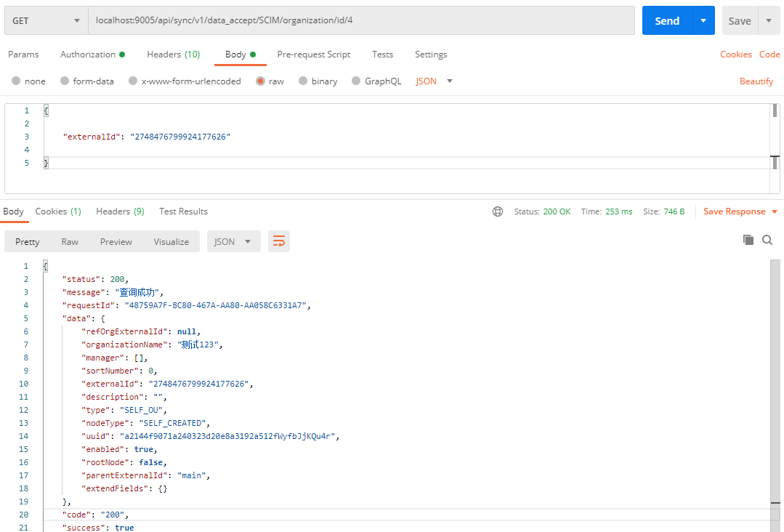The width and height of the screenshot is (784, 532).
Task: Open the Cookies link at top right
Action: click(735, 55)
